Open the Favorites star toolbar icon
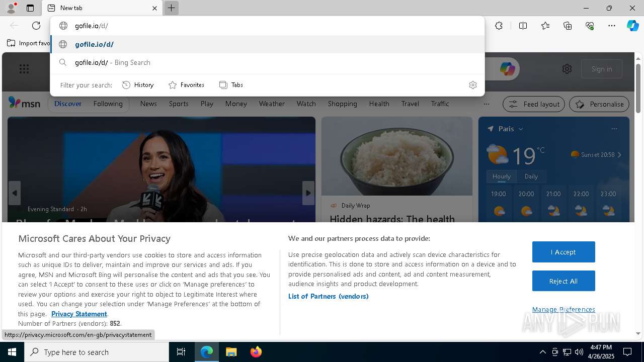Viewport: 644px width, 362px height. coord(545,26)
